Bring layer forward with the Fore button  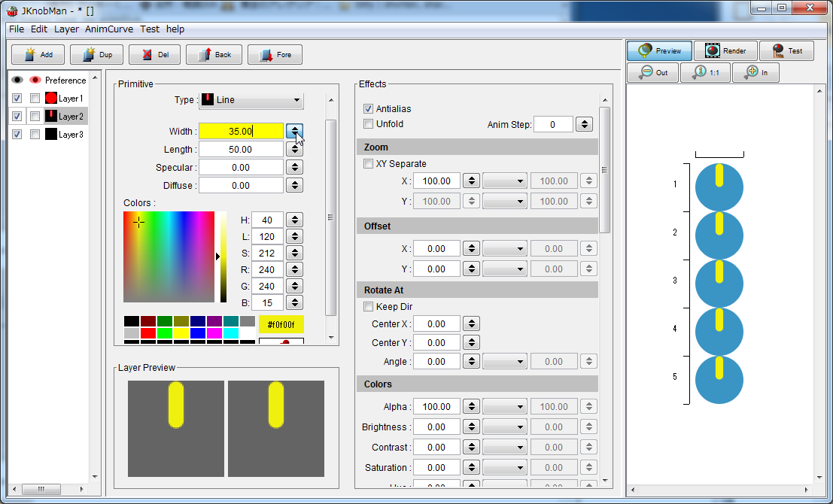coord(275,55)
